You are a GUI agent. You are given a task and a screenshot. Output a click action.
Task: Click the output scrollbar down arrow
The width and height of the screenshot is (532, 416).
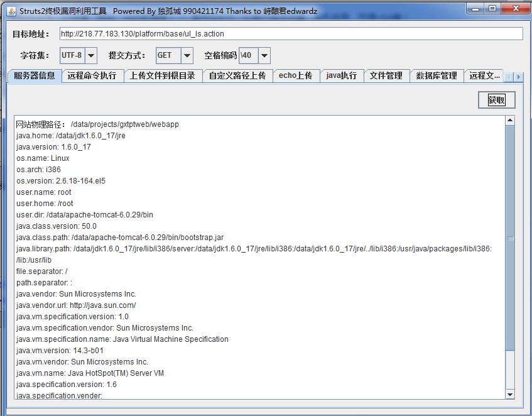click(x=510, y=394)
